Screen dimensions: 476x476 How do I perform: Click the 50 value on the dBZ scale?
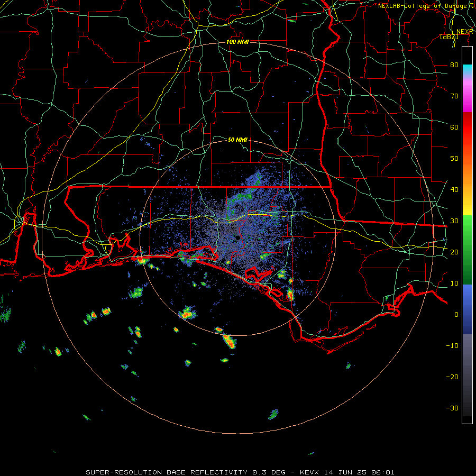click(454, 159)
